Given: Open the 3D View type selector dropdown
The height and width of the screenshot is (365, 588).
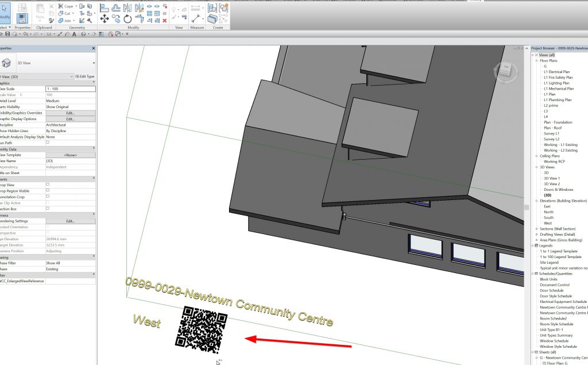Looking at the screenshot, I should [x=93, y=63].
